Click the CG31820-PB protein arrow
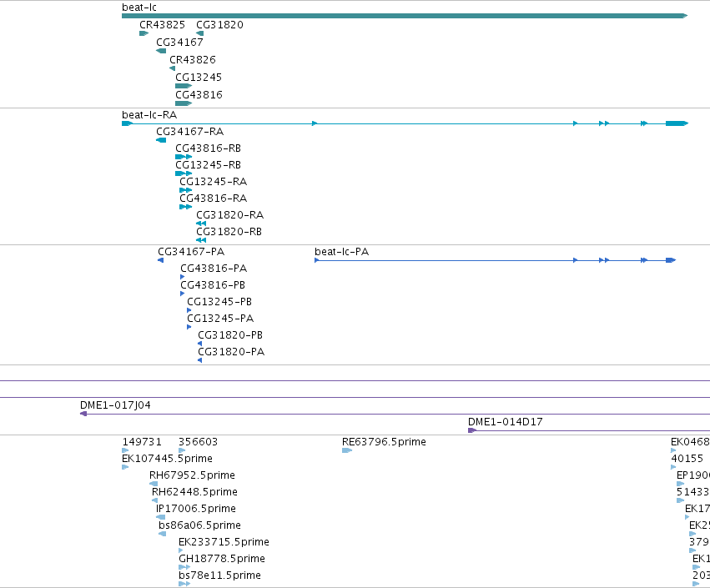This screenshot has width=710, height=588. click(200, 344)
